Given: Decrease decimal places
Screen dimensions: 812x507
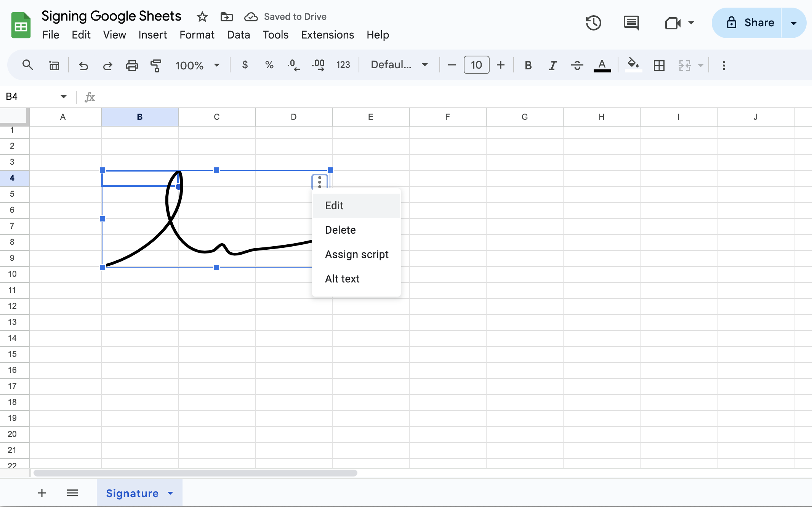Looking at the screenshot, I should pyautogui.click(x=293, y=65).
